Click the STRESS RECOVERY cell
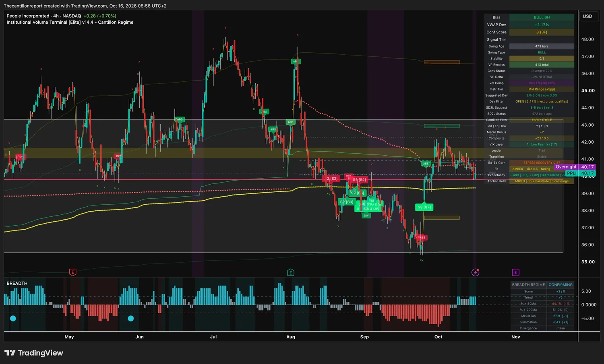This screenshot has height=364, width=604. coord(542,163)
